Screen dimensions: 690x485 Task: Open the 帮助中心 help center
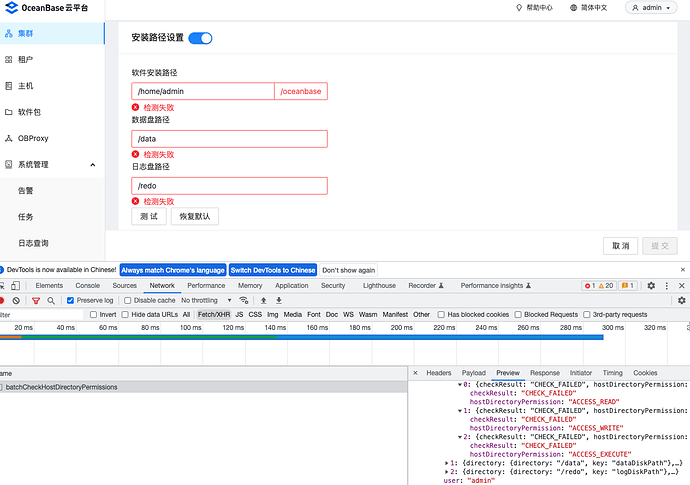pos(534,7)
